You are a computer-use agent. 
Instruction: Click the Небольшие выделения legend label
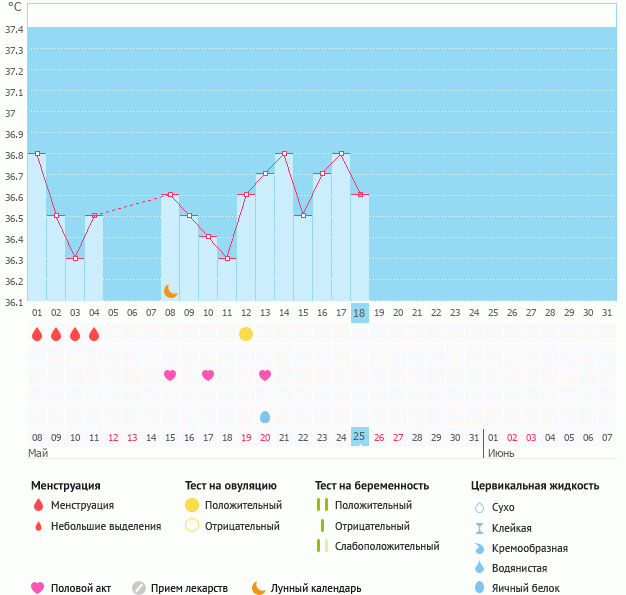coord(105,526)
